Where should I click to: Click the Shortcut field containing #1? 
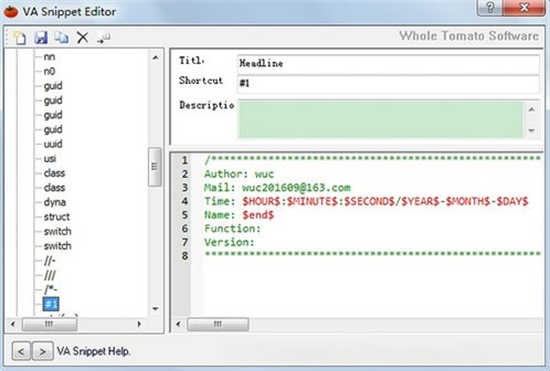tap(388, 84)
